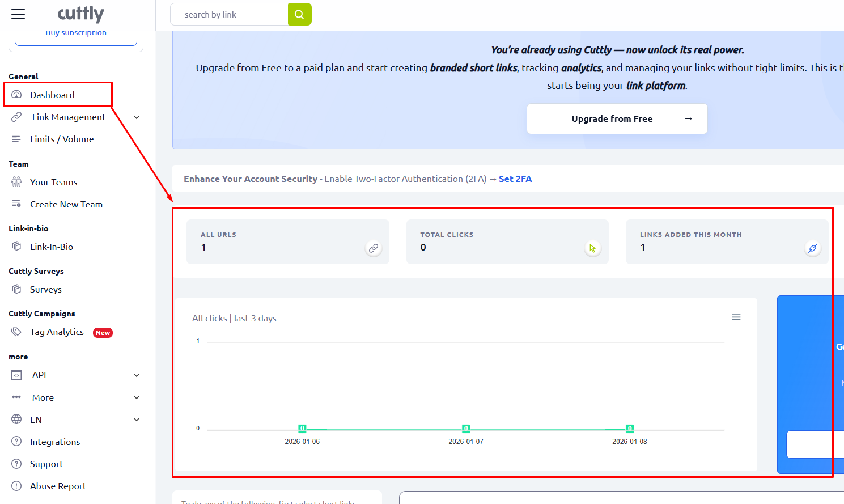The image size is (844, 504).
Task: Click the 2026-01-07 data point marker
Action: (466, 429)
